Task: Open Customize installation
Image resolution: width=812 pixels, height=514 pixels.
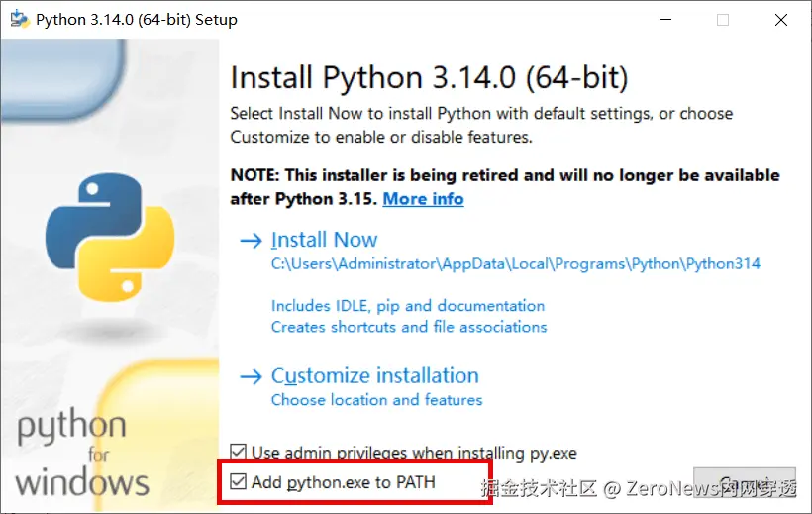Action: click(x=375, y=376)
